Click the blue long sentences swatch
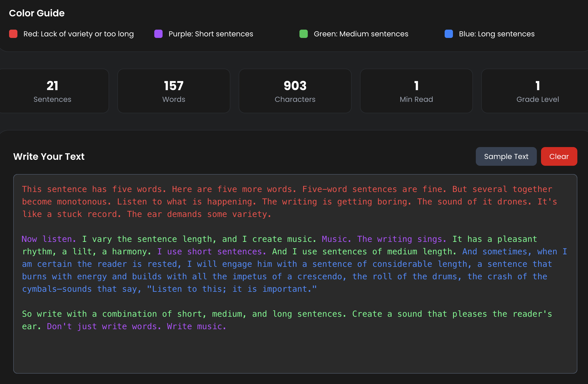Image resolution: width=588 pixels, height=384 pixels. [449, 34]
